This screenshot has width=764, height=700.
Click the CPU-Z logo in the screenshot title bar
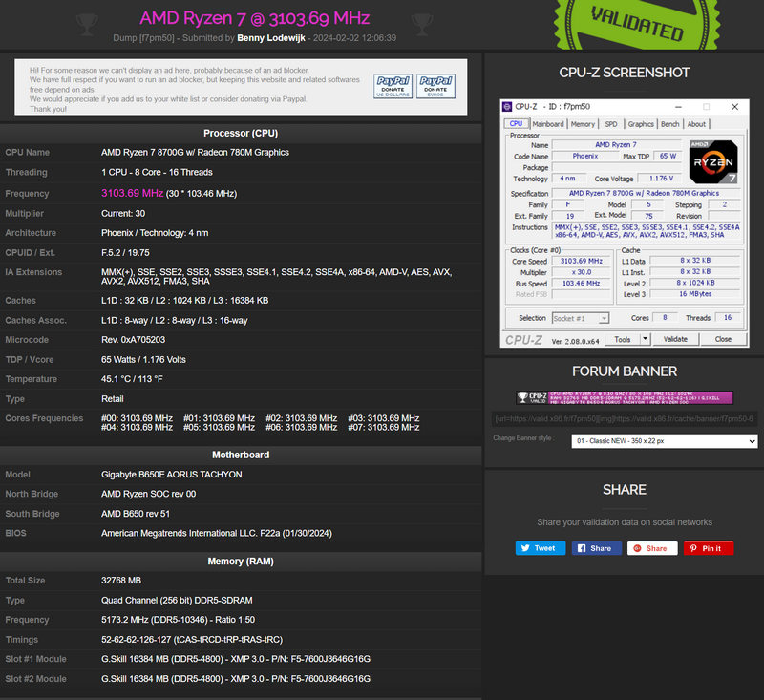point(507,107)
